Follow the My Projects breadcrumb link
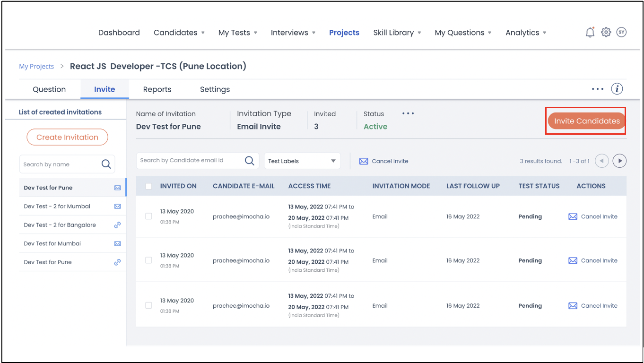Image resolution: width=644 pixels, height=363 pixels. (36, 66)
